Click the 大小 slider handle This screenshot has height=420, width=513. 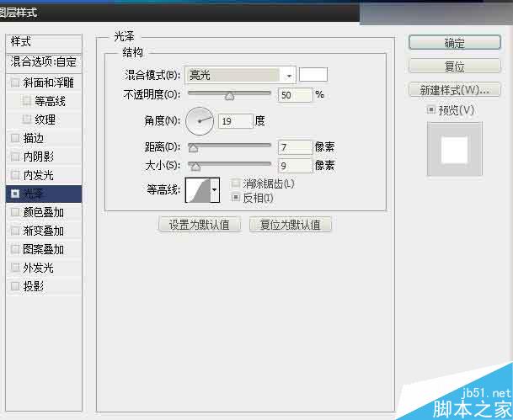tap(195, 167)
